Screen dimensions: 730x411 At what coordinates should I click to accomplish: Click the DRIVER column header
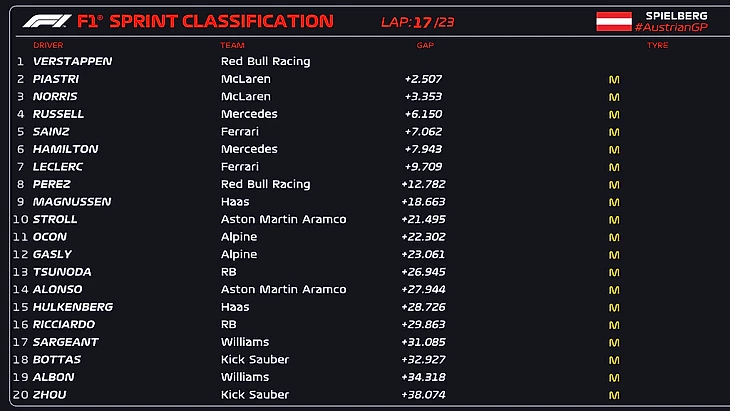coord(48,45)
